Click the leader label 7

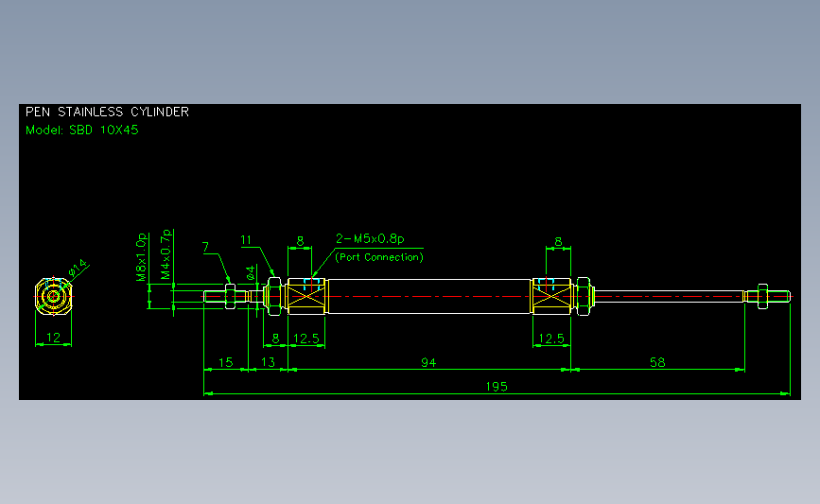pos(205,248)
